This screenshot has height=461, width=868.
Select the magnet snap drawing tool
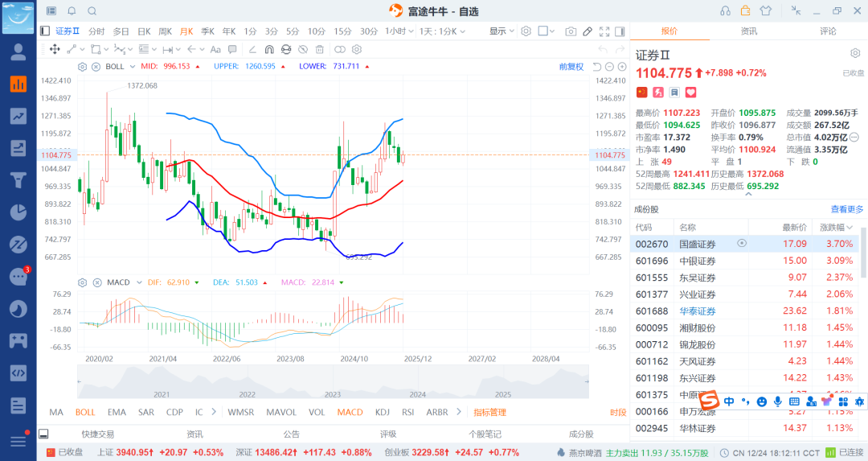pyautogui.click(x=270, y=49)
